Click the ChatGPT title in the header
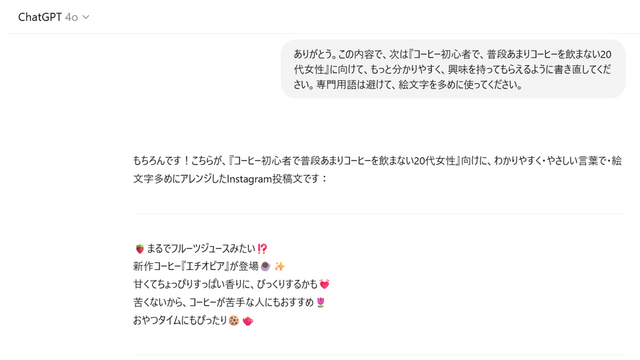Viewport: 640px width, 360px height. 40,17
